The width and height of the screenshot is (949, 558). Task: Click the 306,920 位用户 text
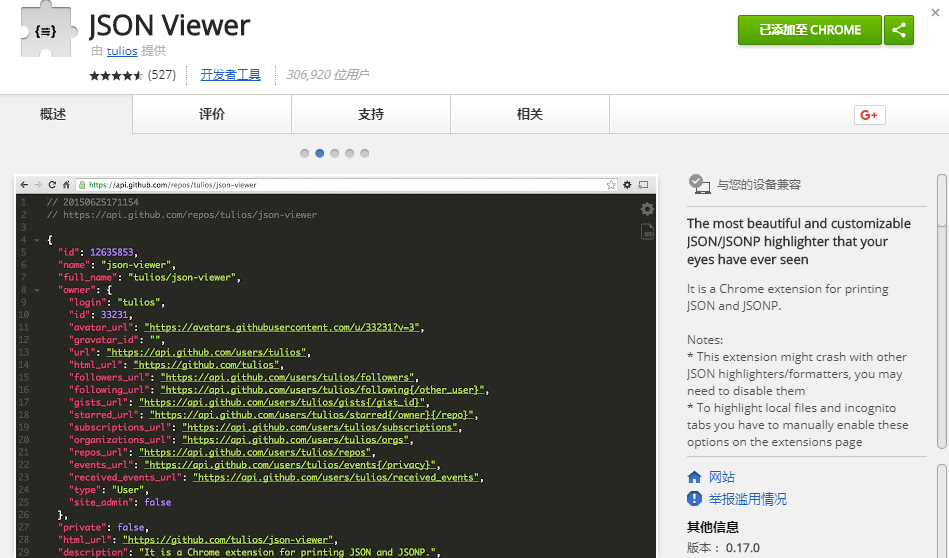[327, 75]
